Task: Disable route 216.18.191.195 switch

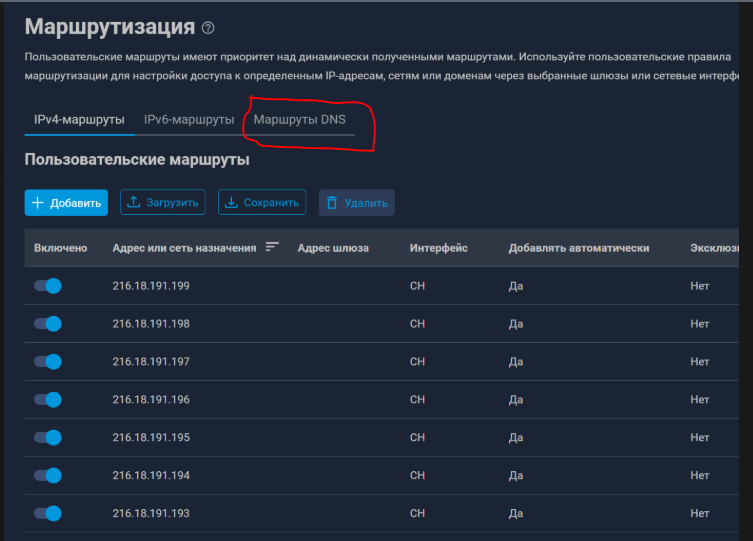Action: (48, 438)
